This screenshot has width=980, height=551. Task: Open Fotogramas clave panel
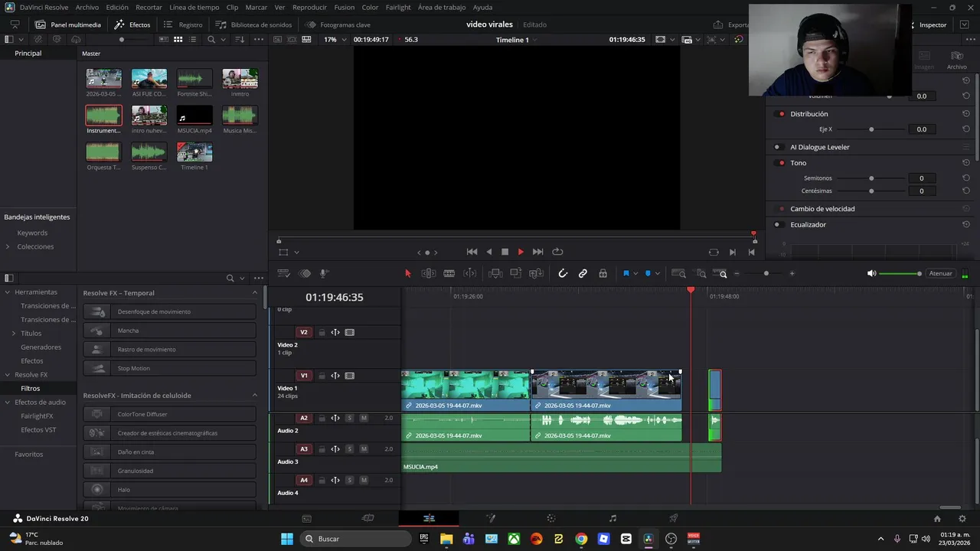point(338,24)
